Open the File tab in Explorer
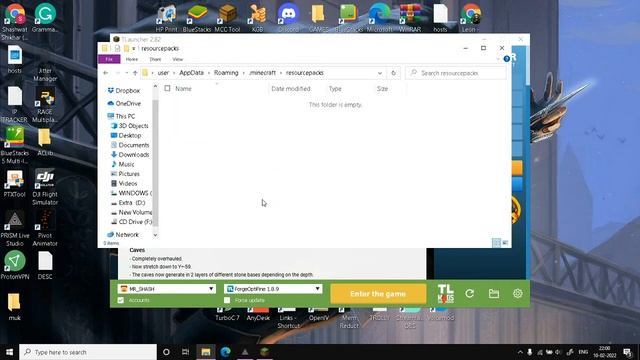The height and width of the screenshot is (360, 640). pos(109,59)
